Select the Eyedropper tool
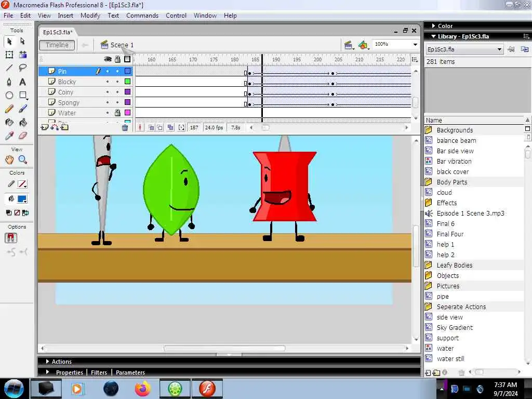This screenshot has width=532, height=399. 9,136
